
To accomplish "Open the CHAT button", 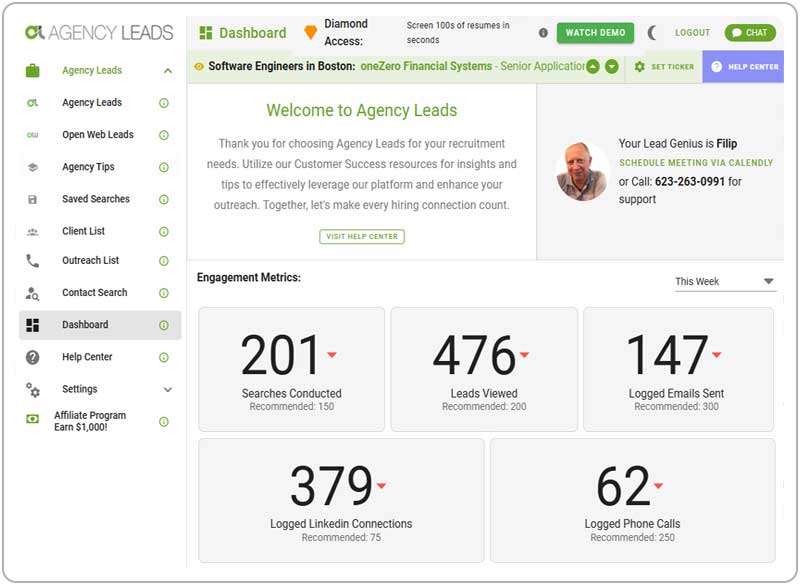I will pyautogui.click(x=750, y=33).
